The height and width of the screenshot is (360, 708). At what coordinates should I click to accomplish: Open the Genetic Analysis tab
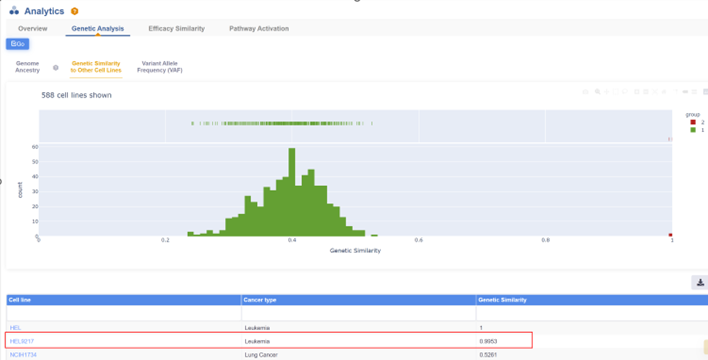(98, 28)
